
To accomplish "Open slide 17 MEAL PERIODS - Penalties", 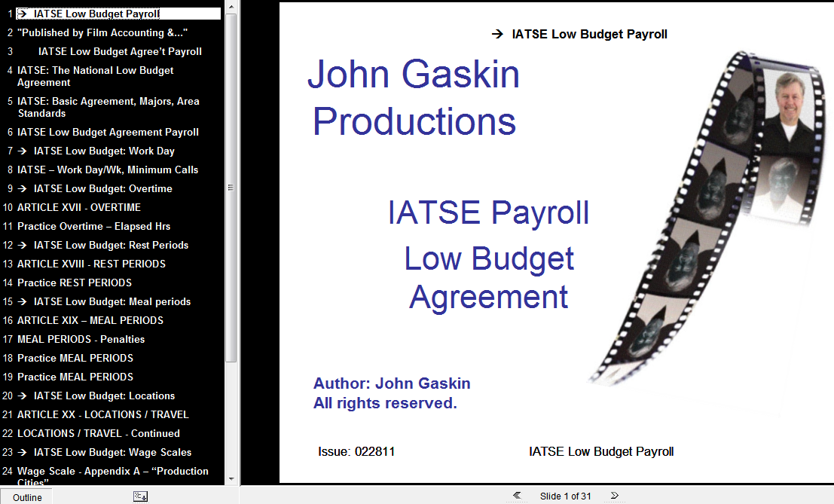I will click(81, 339).
